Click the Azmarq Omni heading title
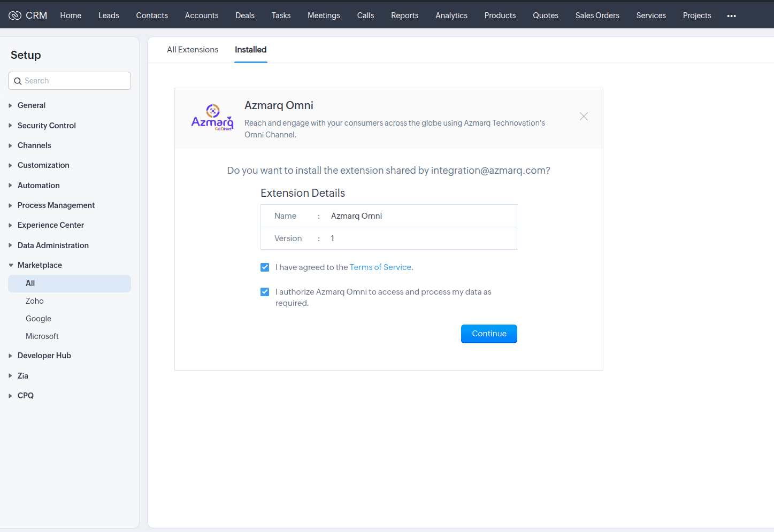 tap(279, 105)
